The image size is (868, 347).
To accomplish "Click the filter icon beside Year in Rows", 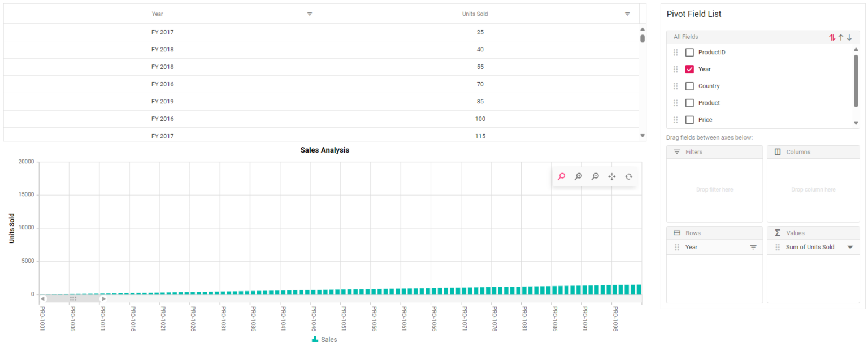I will [753, 247].
